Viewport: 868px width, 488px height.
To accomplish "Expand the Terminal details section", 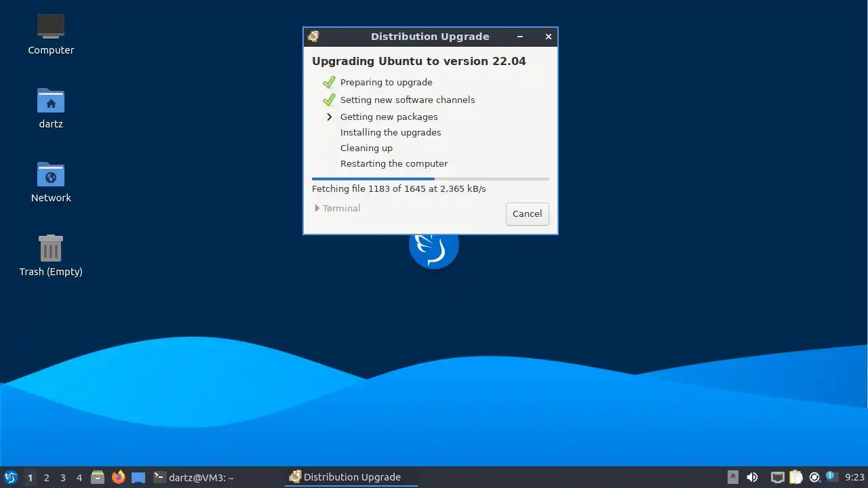I will click(338, 208).
